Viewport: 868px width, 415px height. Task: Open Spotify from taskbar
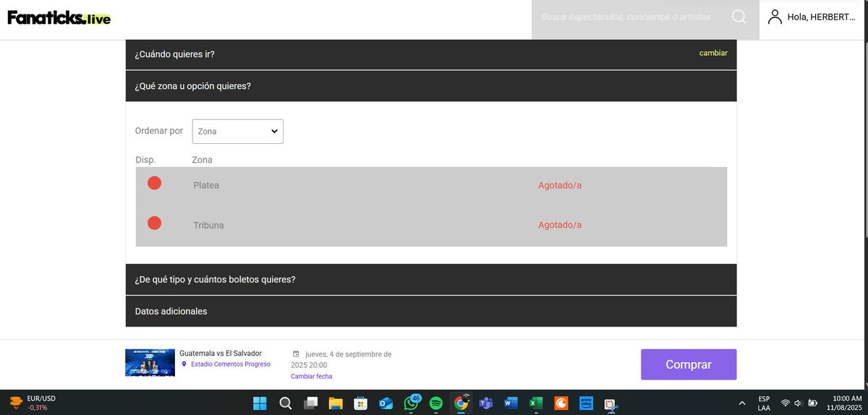tap(435, 403)
